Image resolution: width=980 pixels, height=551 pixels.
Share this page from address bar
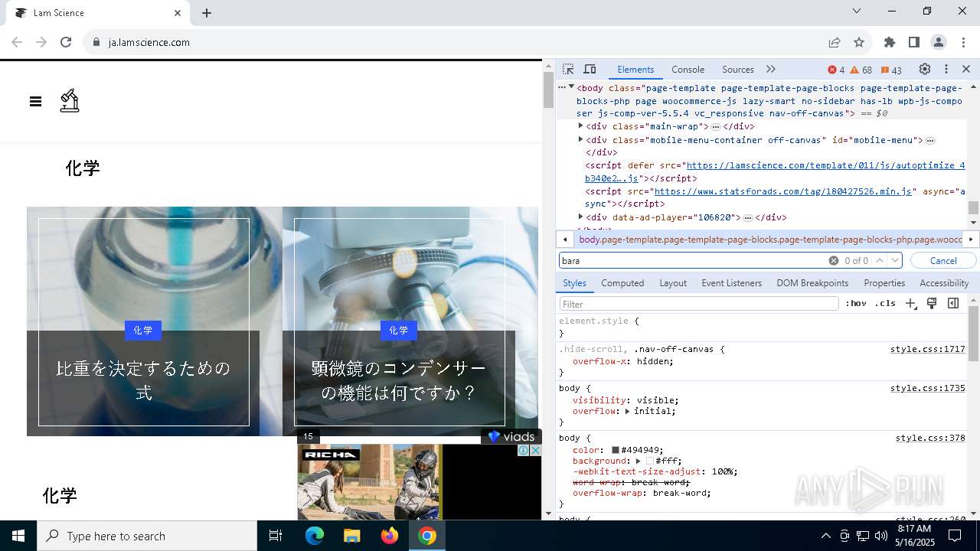click(x=835, y=42)
